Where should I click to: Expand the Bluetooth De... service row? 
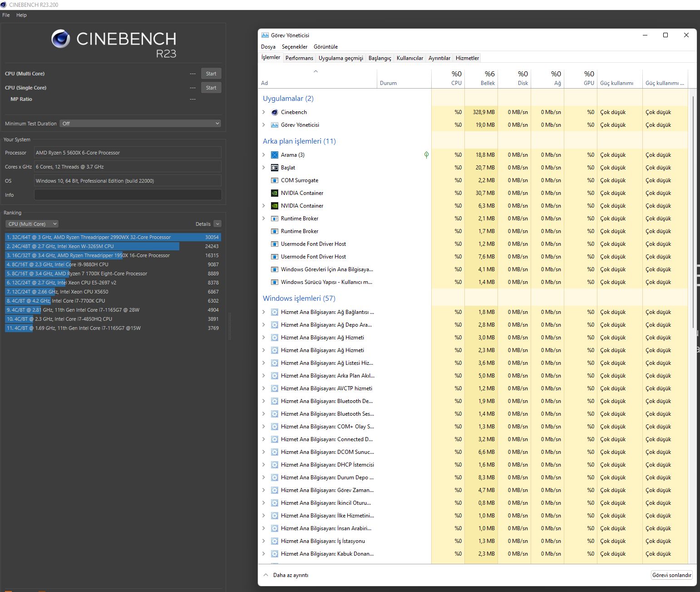(264, 401)
